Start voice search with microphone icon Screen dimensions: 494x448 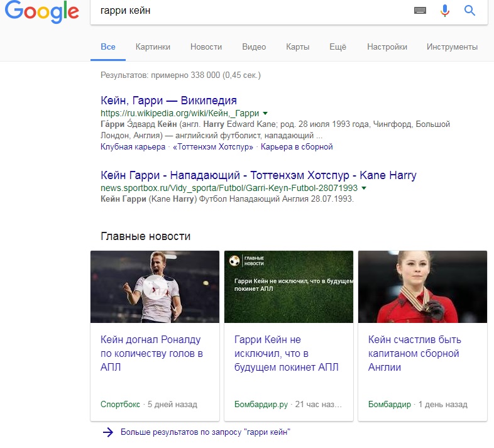[444, 11]
